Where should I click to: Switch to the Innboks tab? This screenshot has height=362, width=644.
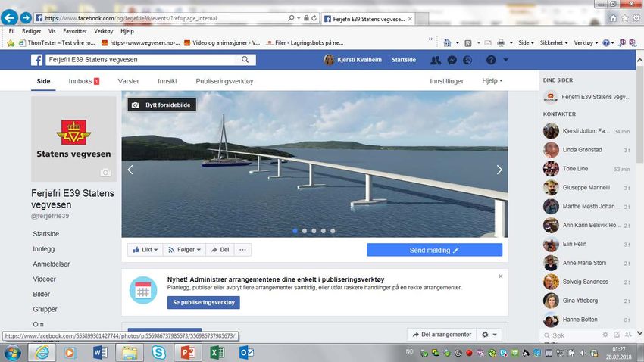[x=84, y=81]
